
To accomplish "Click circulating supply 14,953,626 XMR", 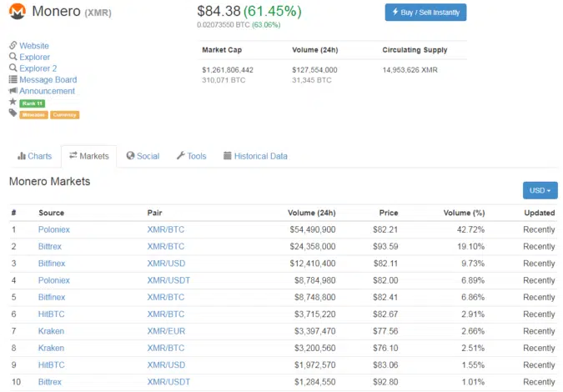I will click(410, 70).
